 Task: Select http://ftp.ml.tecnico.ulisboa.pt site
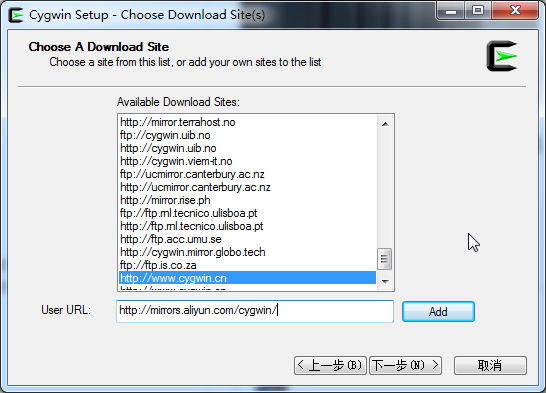point(247,226)
